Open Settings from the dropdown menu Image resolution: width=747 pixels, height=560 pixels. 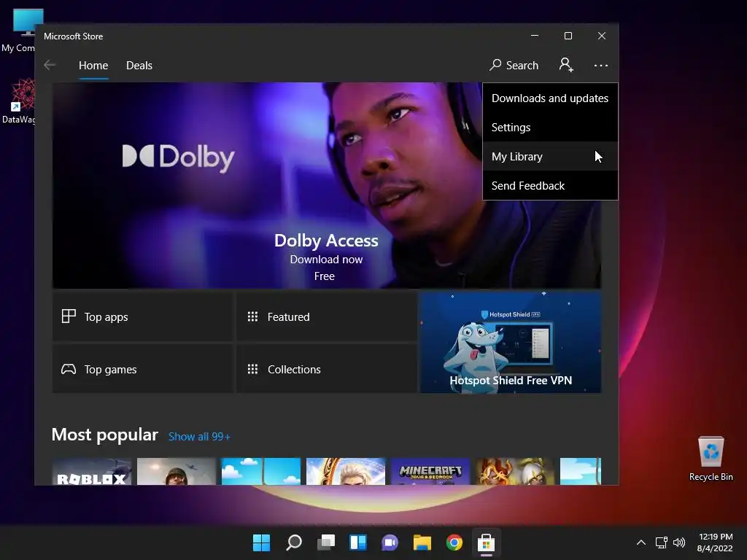tap(550, 127)
